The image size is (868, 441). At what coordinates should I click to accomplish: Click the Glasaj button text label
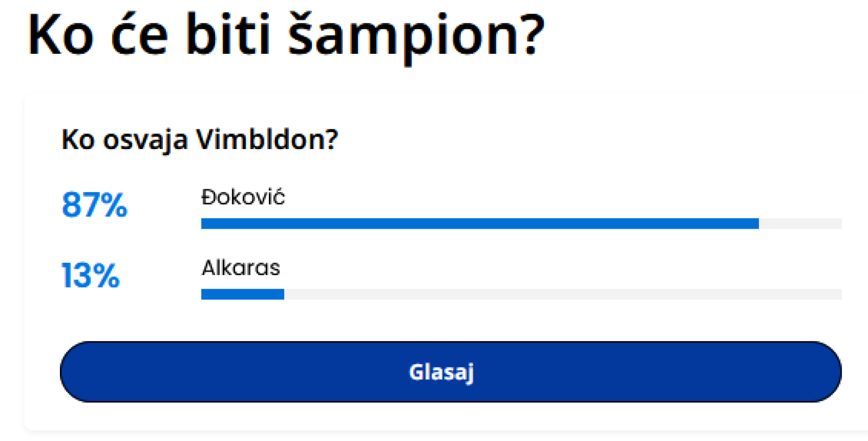[x=442, y=372]
